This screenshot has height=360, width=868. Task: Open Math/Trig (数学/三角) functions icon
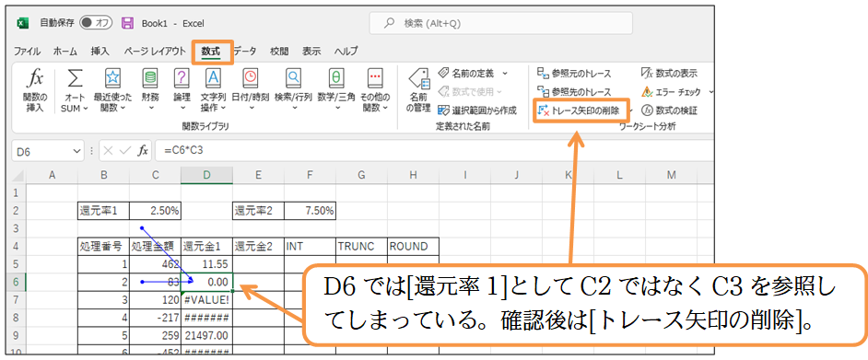(335, 78)
